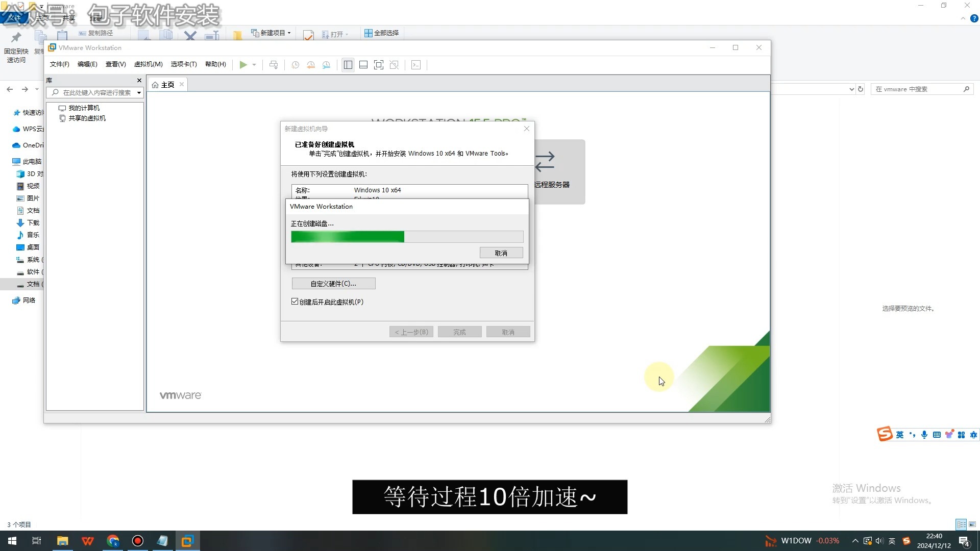Click 全部选择 in the File Explorer ribbon

[382, 33]
